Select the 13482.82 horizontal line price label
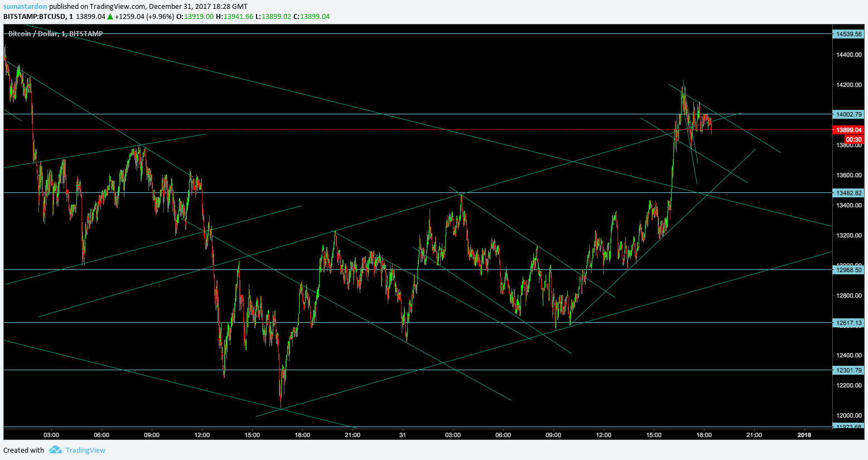 point(848,193)
